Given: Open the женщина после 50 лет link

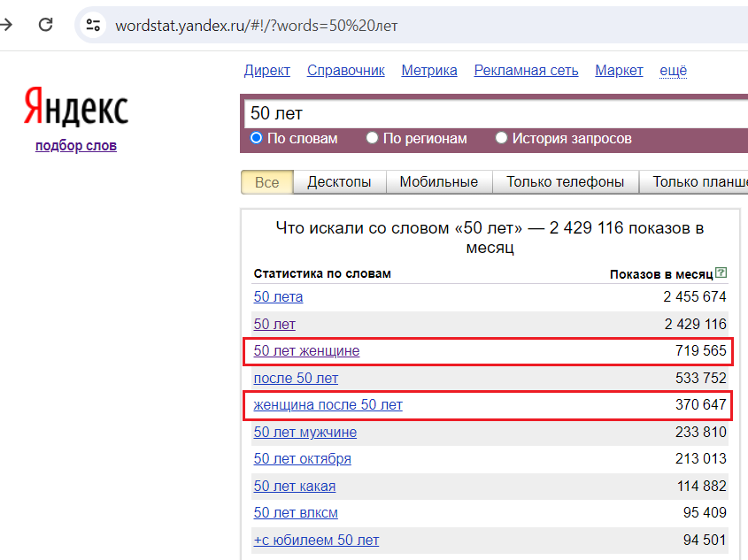Looking at the screenshot, I should (328, 404).
